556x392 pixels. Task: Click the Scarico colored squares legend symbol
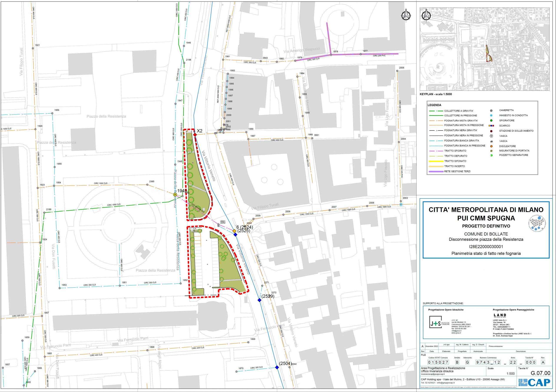point(491,126)
